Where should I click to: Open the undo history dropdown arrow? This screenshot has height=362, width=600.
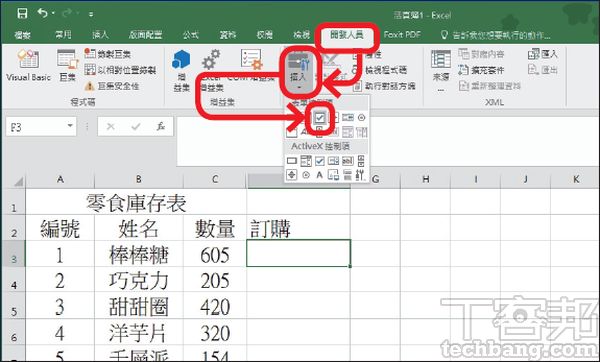pyautogui.click(x=53, y=14)
